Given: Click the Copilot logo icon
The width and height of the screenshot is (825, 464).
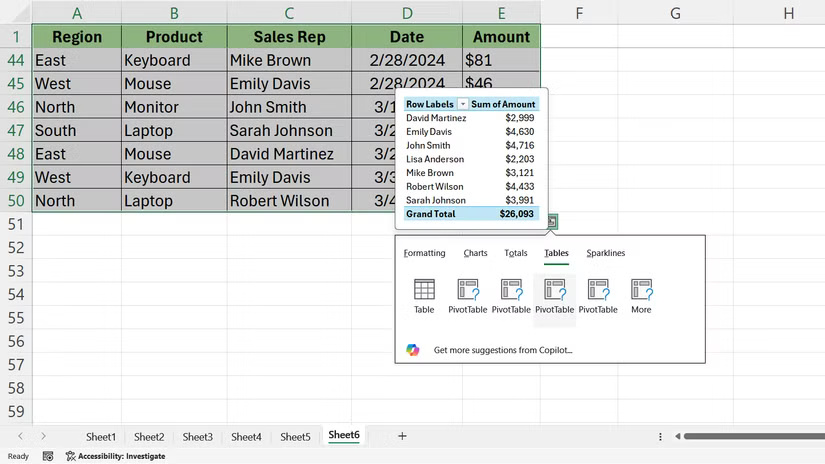Looking at the screenshot, I should tap(413, 350).
